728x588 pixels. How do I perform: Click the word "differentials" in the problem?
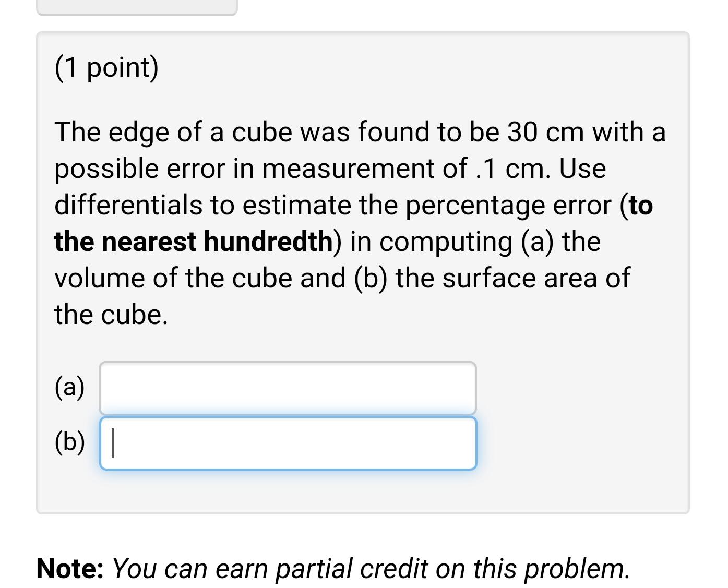(x=128, y=205)
